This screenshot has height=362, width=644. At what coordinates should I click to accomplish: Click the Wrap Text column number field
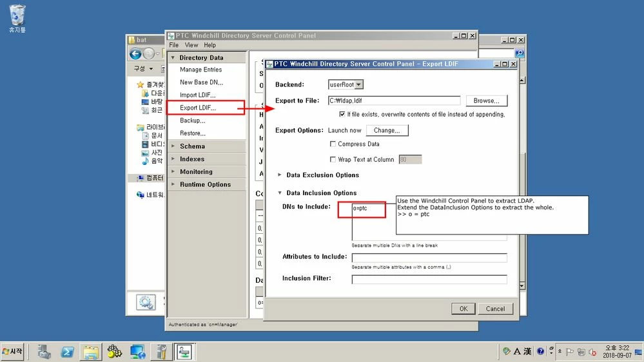pos(410,160)
